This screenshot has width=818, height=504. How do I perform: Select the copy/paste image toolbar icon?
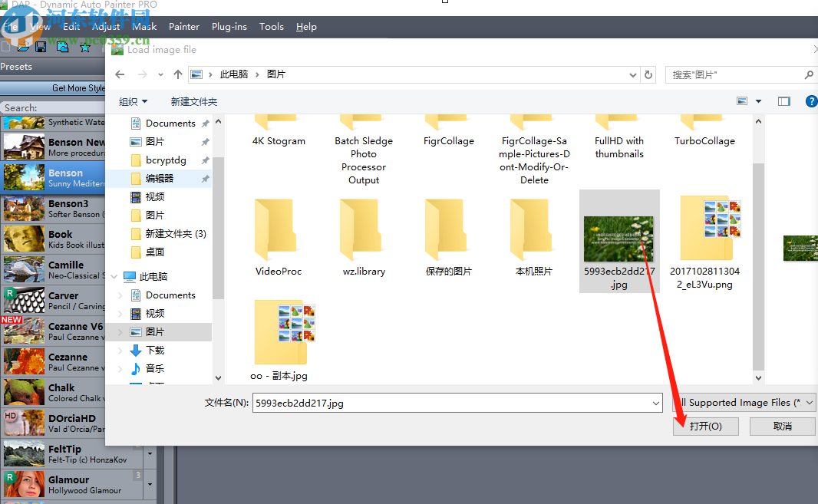coord(62,47)
